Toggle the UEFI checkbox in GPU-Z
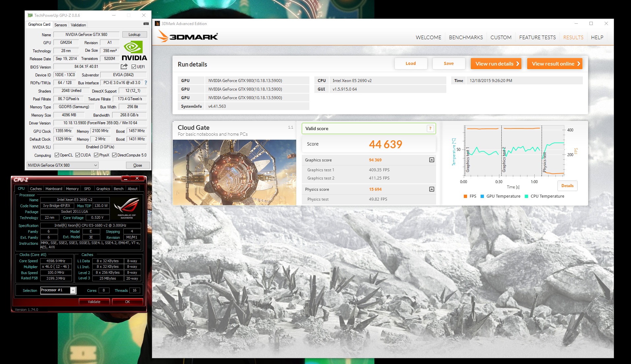This screenshot has width=631, height=364. 134,67
